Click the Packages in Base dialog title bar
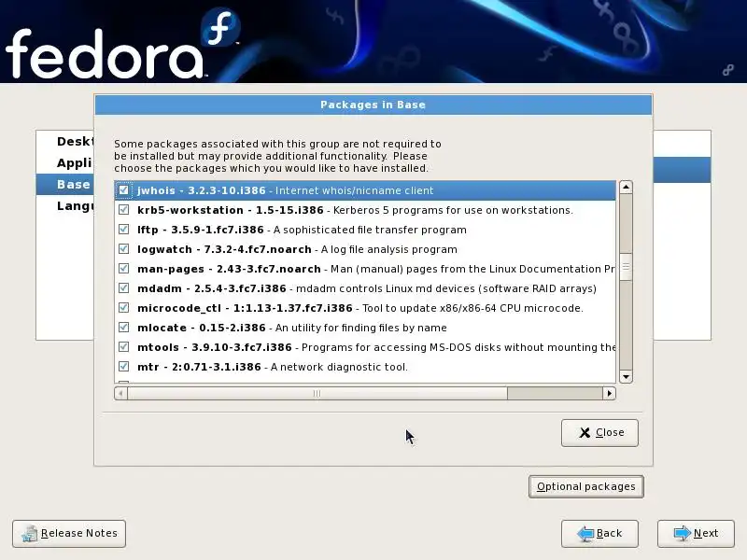 [x=373, y=105]
